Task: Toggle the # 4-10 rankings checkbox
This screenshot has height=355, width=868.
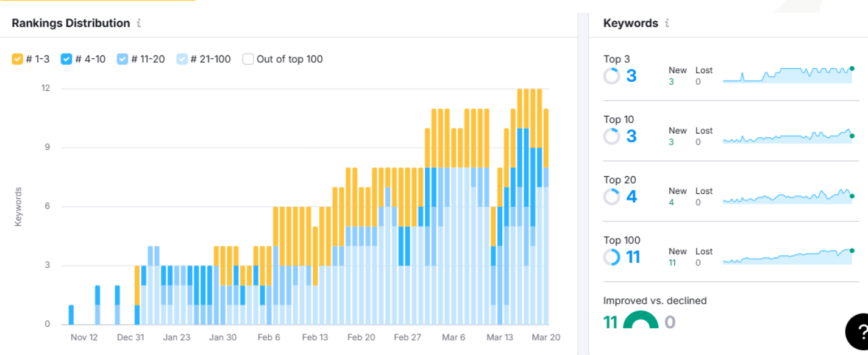Action: [67, 59]
